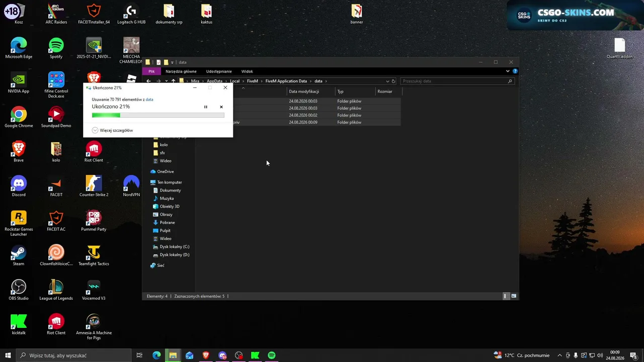The image size is (644, 362).
Task: Open the Windows Start menu
Action: click(x=8, y=355)
